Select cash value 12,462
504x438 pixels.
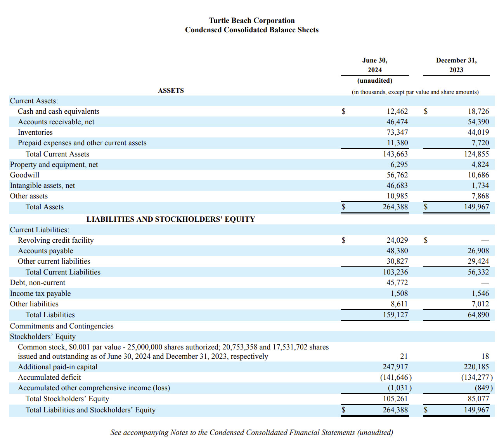pos(397,111)
